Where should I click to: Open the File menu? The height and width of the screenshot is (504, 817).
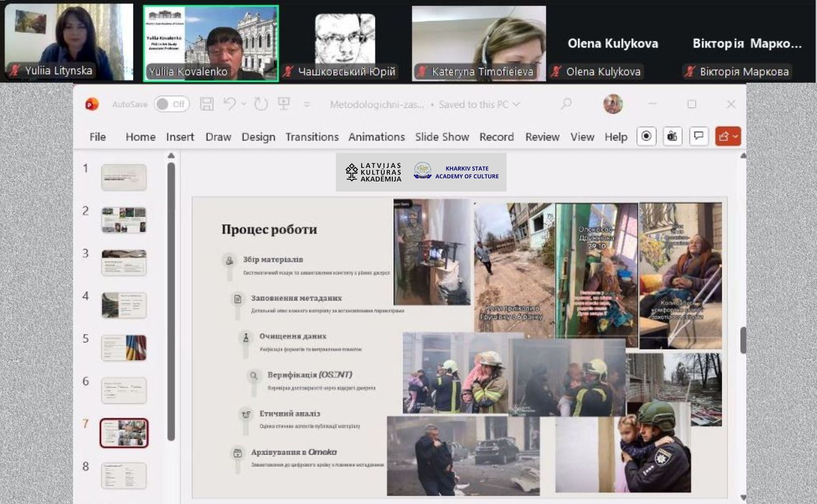pos(98,137)
